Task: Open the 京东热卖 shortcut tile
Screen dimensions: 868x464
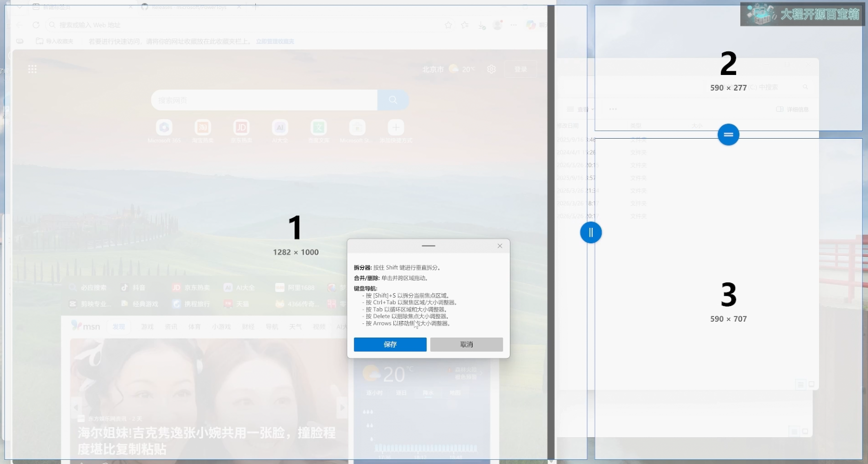Action: (241, 131)
